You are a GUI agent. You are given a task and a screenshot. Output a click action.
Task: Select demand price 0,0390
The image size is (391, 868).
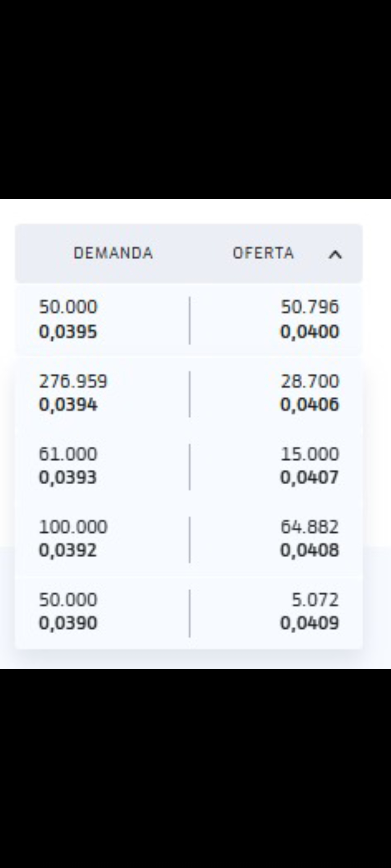point(68,623)
